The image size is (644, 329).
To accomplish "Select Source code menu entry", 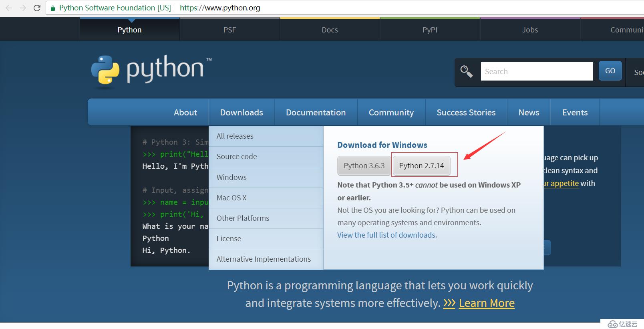I will (x=266, y=157).
